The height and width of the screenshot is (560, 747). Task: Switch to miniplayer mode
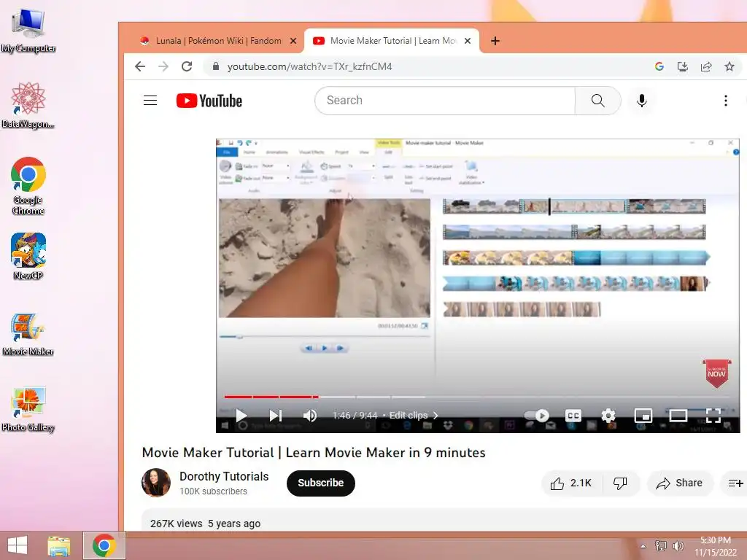point(643,416)
